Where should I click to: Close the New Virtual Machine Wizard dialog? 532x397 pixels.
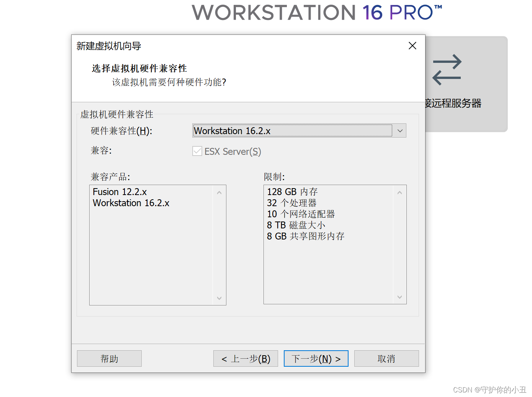click(x=413, y=46)
